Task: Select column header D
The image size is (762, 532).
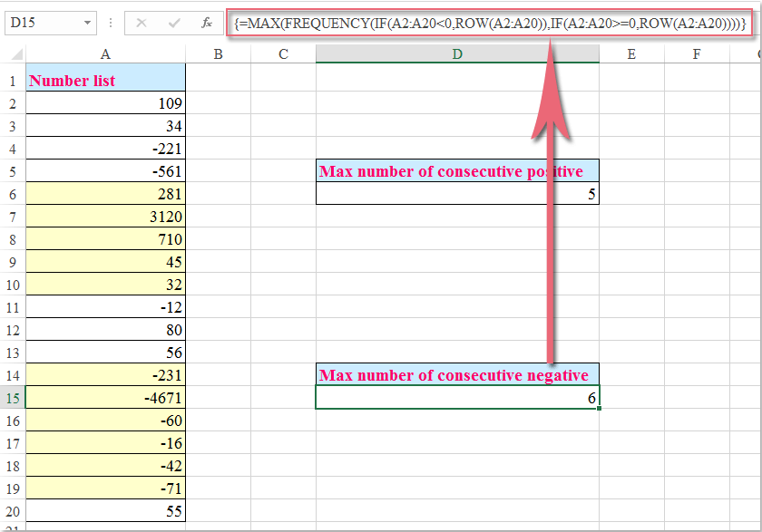Action: [456, 54]
